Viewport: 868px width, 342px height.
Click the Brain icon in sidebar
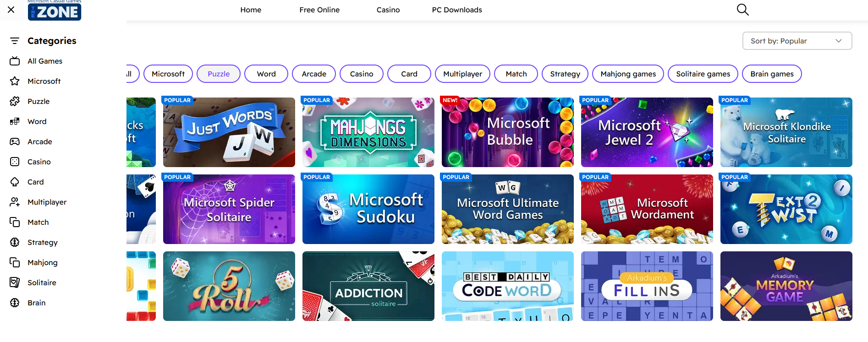[15, 303]
